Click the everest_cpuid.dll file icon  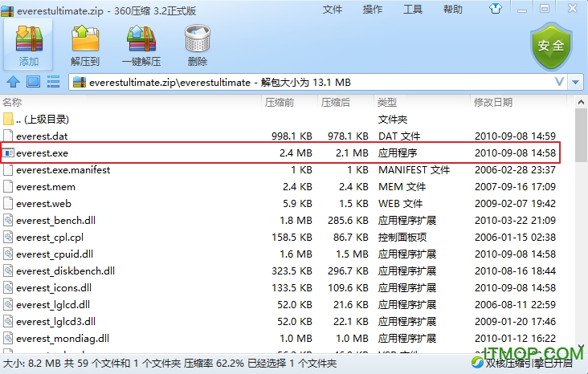[8, 254]
